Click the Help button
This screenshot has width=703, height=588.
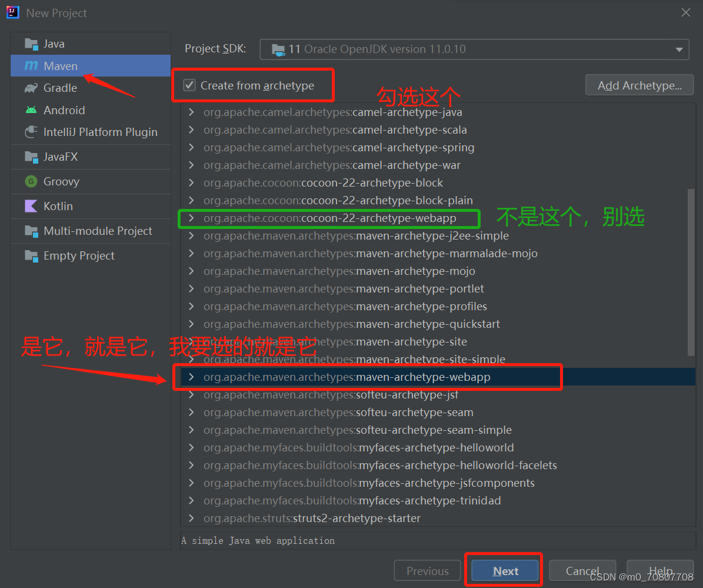coord(661,571)
